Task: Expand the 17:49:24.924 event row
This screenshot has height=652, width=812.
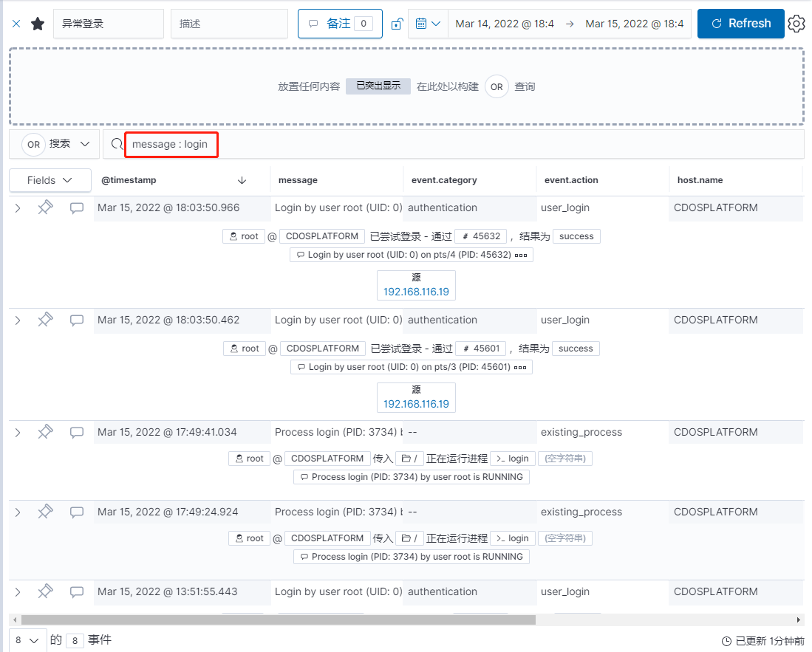Action: [18, 512]
